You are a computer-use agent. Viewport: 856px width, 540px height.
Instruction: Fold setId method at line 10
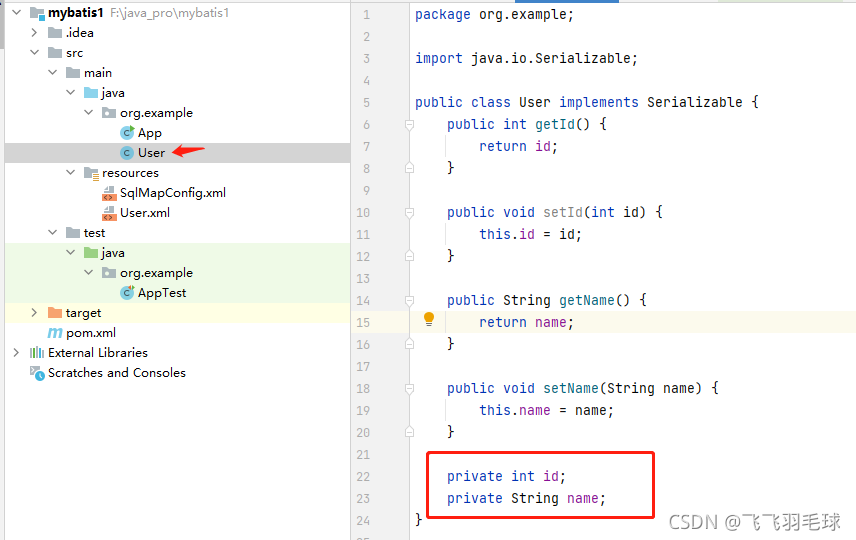409,213
